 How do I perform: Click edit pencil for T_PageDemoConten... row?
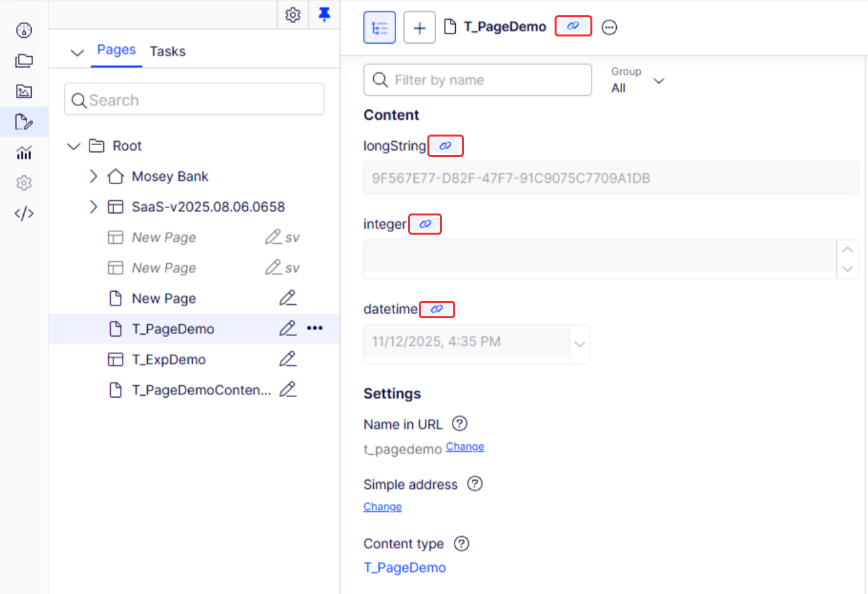(288, 389)
